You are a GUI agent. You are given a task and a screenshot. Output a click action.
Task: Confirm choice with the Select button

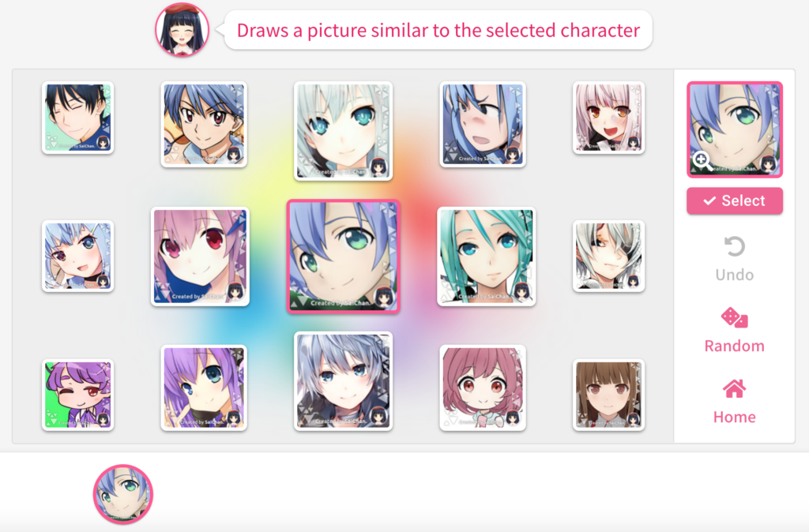[x=735, y=200]
